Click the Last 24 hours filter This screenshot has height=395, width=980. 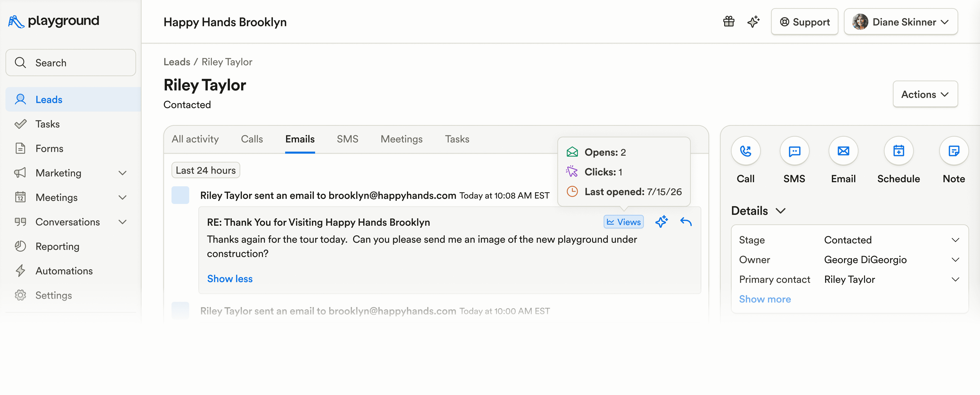(206, 170)
